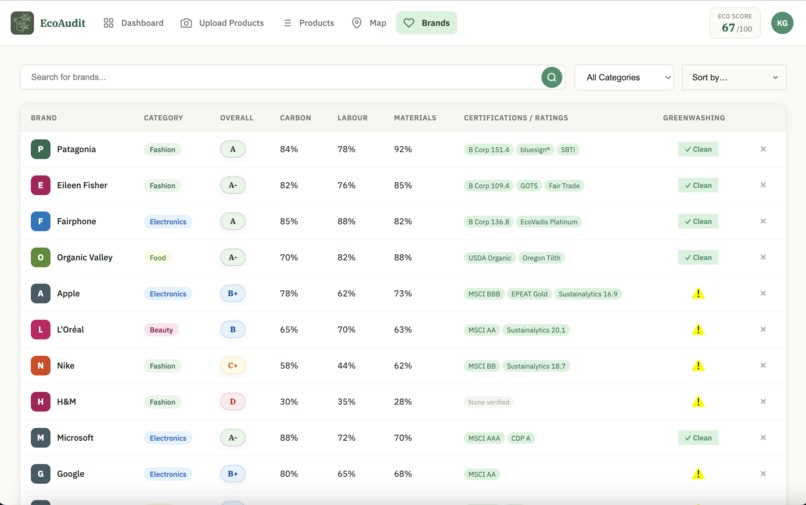The height and width of the screenshot is (505, 806).
Task: Click the USDA Organic tag
Action: [x=489, y=258]
